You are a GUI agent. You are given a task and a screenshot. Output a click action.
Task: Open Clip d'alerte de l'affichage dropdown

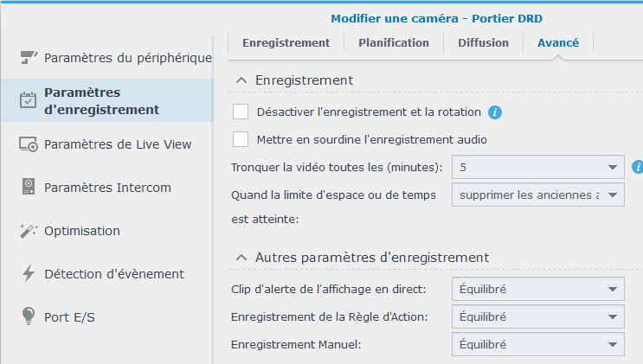[537, 289]
